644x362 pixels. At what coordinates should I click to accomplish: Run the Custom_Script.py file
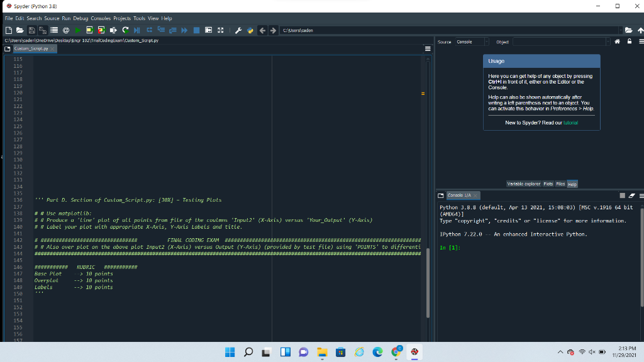(x=78, y=30)
